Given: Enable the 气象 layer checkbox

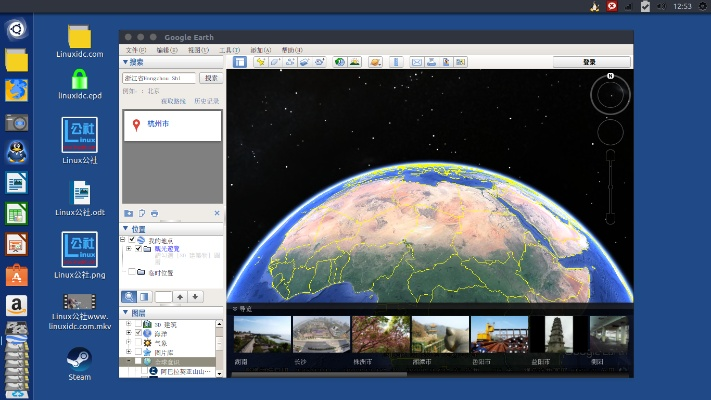Looking at the screenshot, I should (138, 342).
